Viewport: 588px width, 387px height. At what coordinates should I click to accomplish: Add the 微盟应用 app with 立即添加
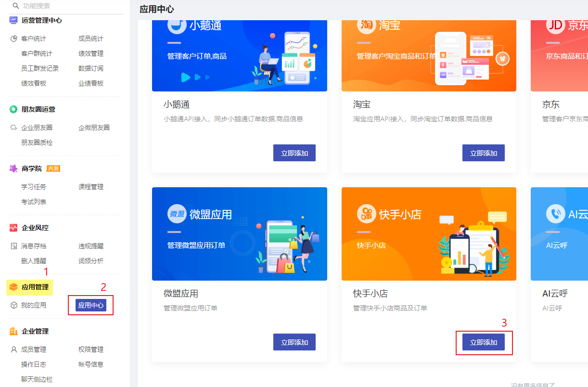click(x=294, y=342)
